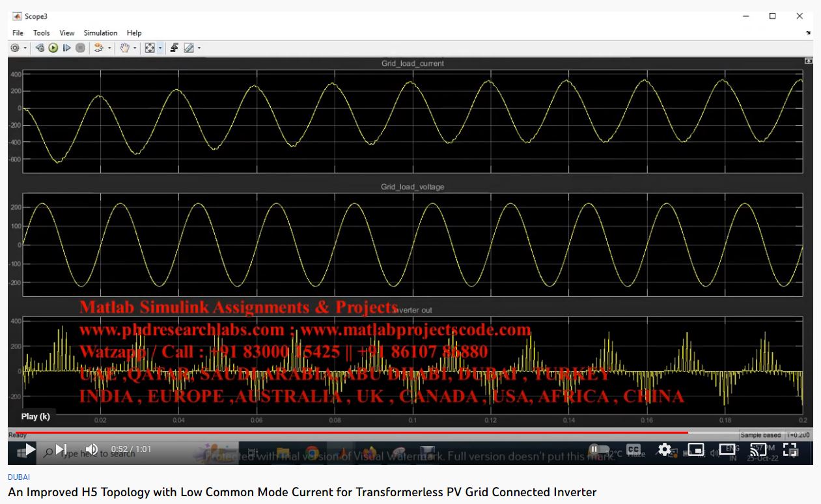
Task: Open the Tools menu
Action: coord(42,33)
